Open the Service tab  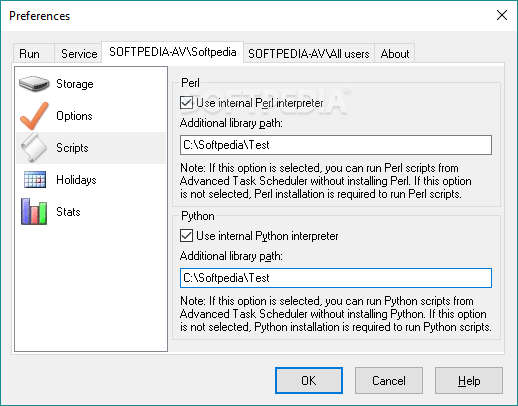[79, 53]
